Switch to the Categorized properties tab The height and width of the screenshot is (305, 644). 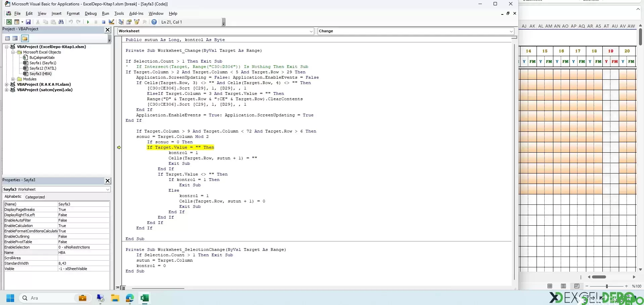pyautogui.click(x=35, y=197)
